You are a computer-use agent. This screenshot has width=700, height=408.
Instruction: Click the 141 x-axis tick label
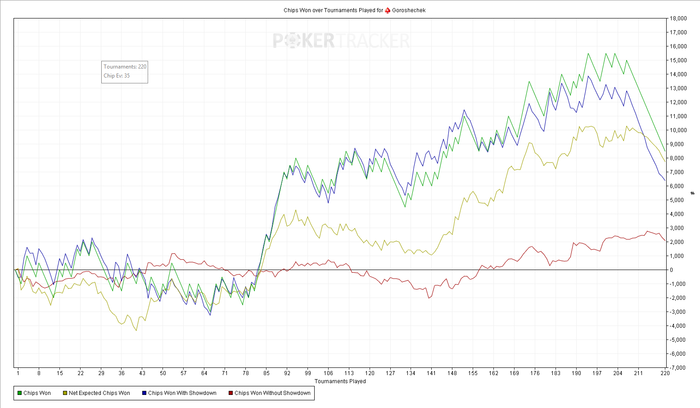(x=431, y=373)
